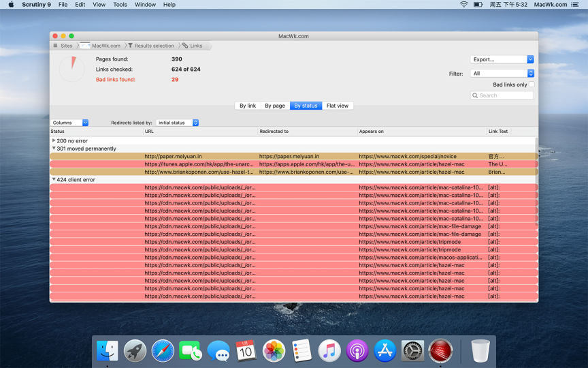Click the Results selection funnel icon
Image resolution: width=588 pixels, height=368 pixels.
(130, 46)
